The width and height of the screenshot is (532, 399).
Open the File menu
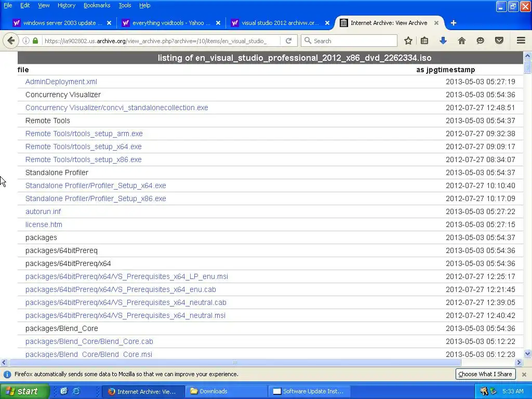[8, 5]
